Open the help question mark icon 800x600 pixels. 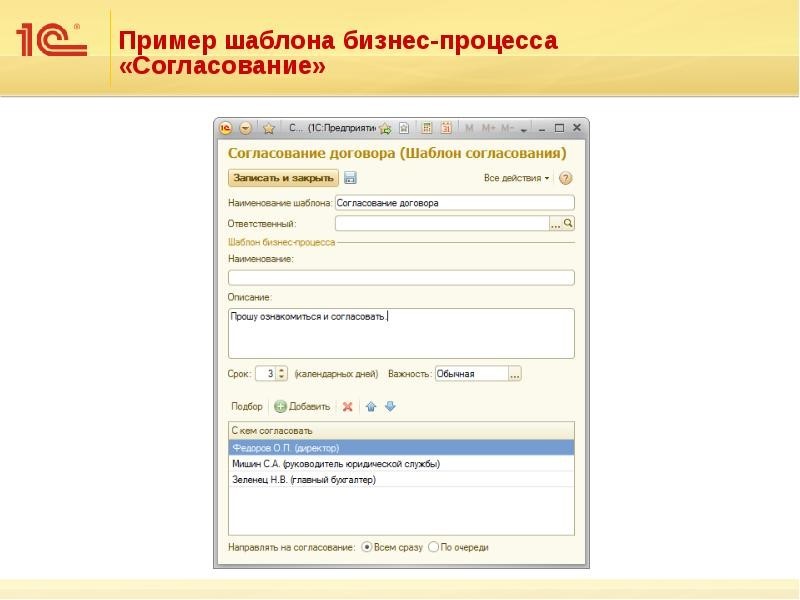(x=565, y=176)
